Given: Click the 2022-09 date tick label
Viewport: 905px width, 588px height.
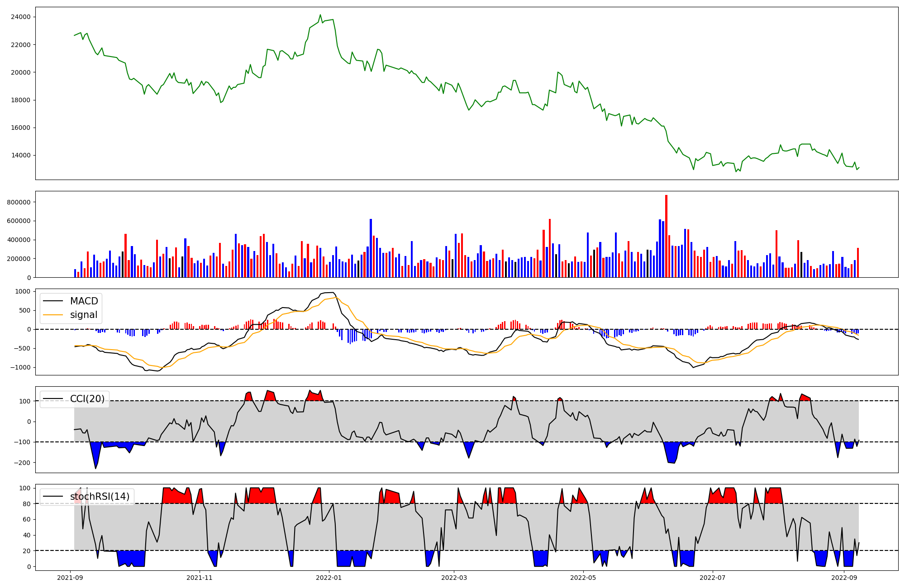Looking at the screenshot, I should coord(844,578).
